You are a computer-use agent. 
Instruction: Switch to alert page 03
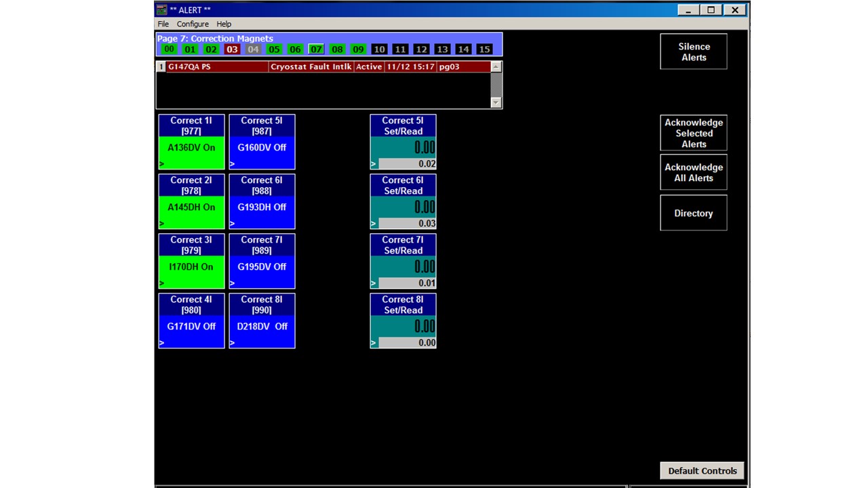232,49
